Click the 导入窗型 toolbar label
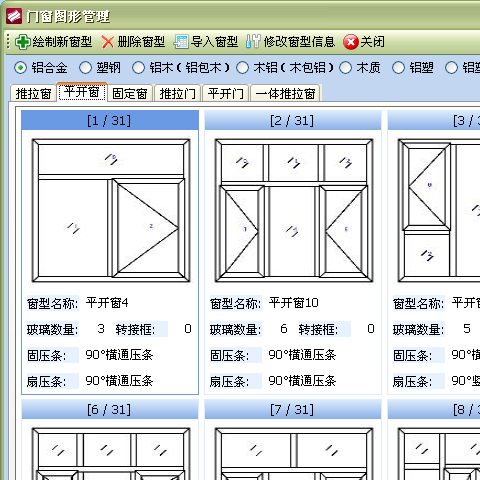Image resolution: width=480 pixels, height=480 pixels. 214,42
